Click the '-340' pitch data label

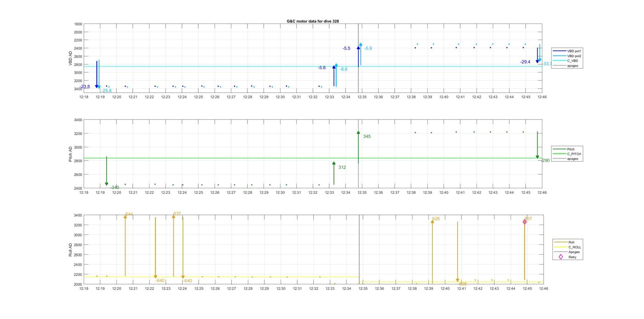(115, 187)
